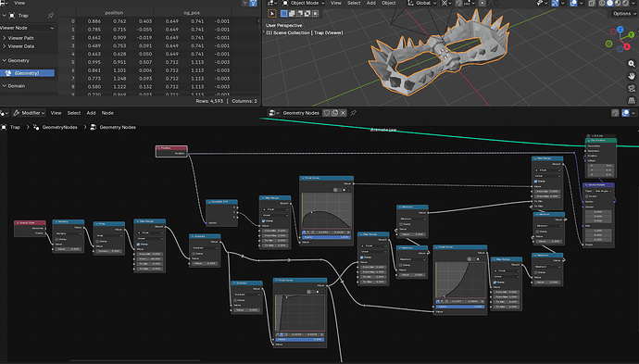The width and height of the screenshot is (639, 364).
Task: Choose the extend-selection mode icon
Action: point(292,14)
